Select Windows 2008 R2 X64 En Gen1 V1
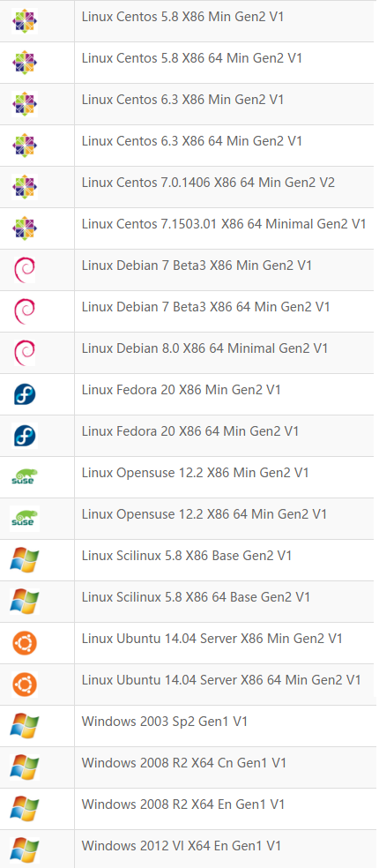Viewport: 379px width, 868px height. click(183, 804)
